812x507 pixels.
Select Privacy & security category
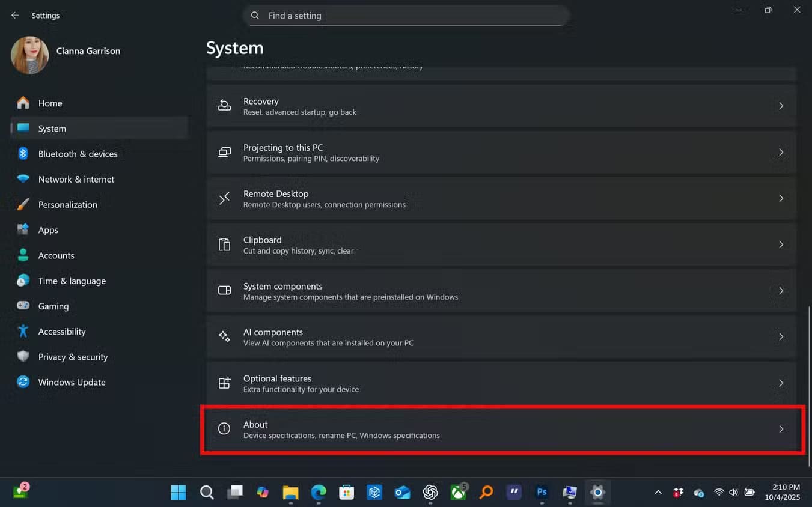click(x=73, y=357)
